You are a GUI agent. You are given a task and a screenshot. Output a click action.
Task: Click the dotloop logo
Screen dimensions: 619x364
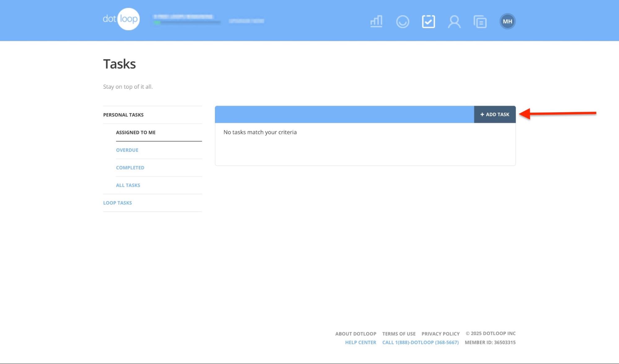tap(121, 19)
